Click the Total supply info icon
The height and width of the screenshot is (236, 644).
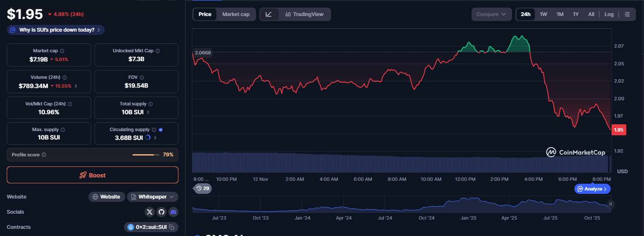coord(151,104)
